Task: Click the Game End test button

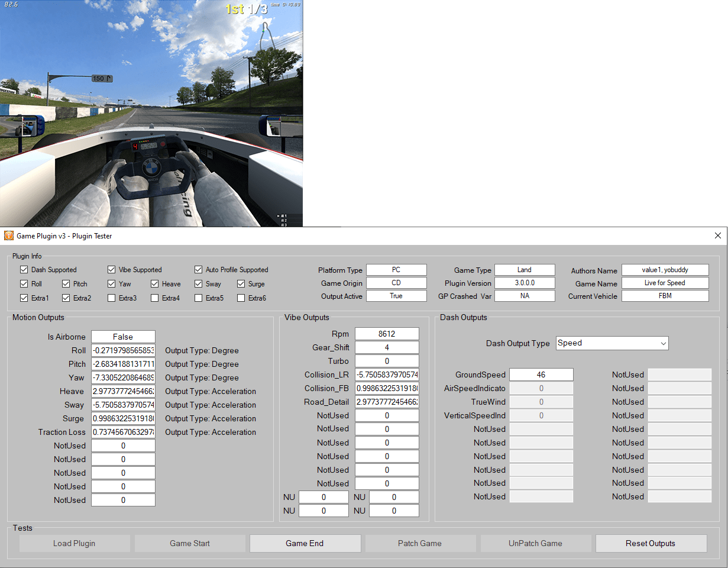Action: point(305,543)
